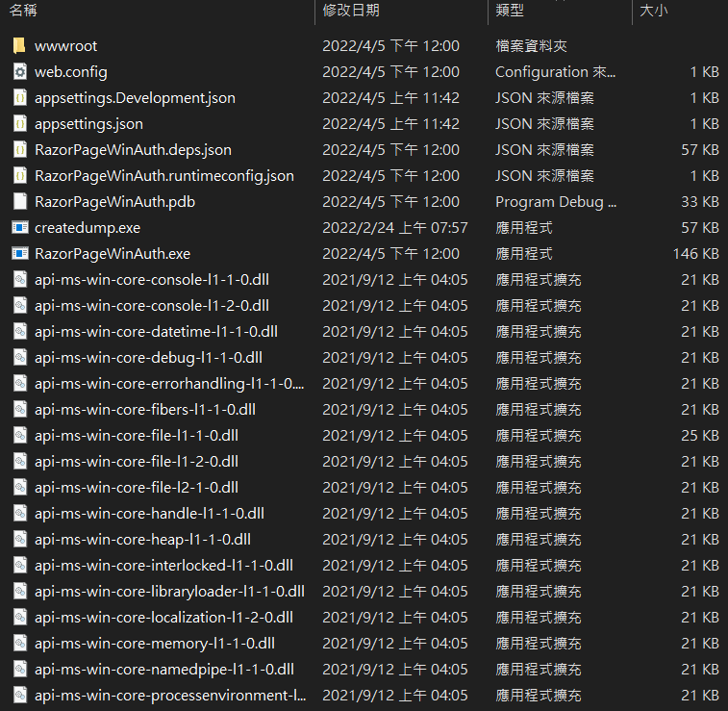Select api-ms-win-core-file-l2-1-0.dll in the list
The width and height of the screenshot is (728, 711).
tap(137, 488)
